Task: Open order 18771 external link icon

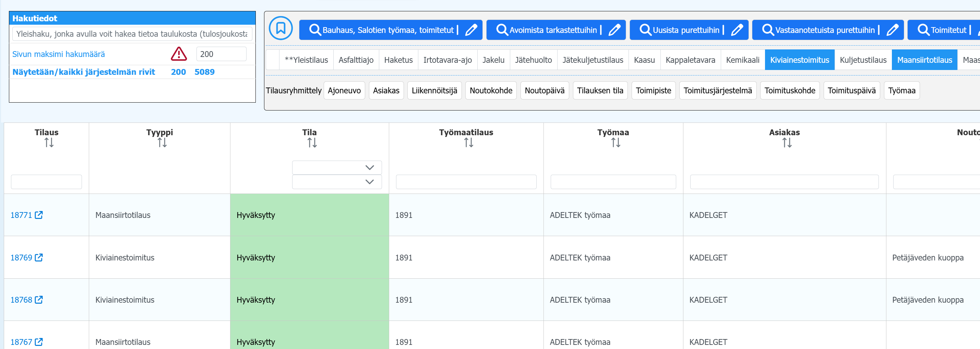Action: (39, 215)
